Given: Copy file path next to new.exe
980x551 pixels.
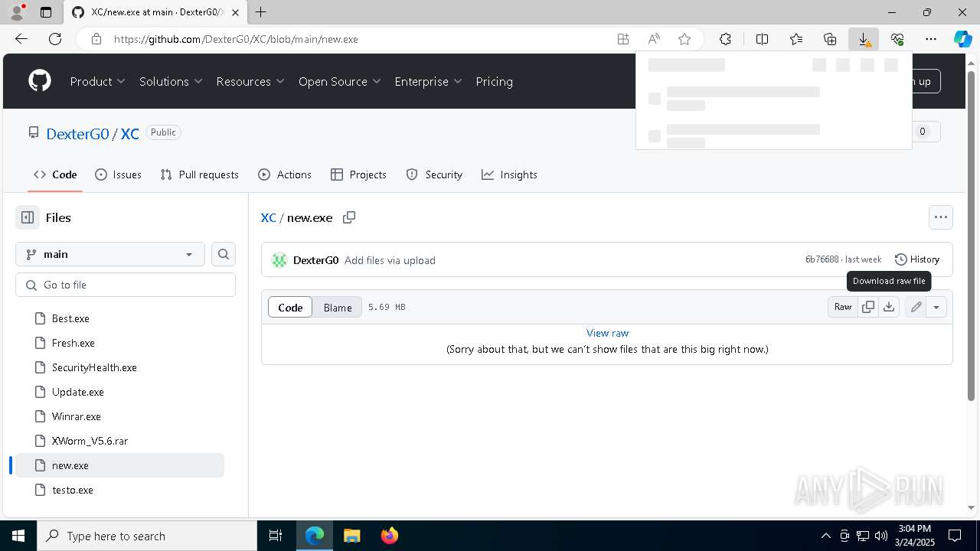Looking at the screenshot, I should (x=349, y=217).
